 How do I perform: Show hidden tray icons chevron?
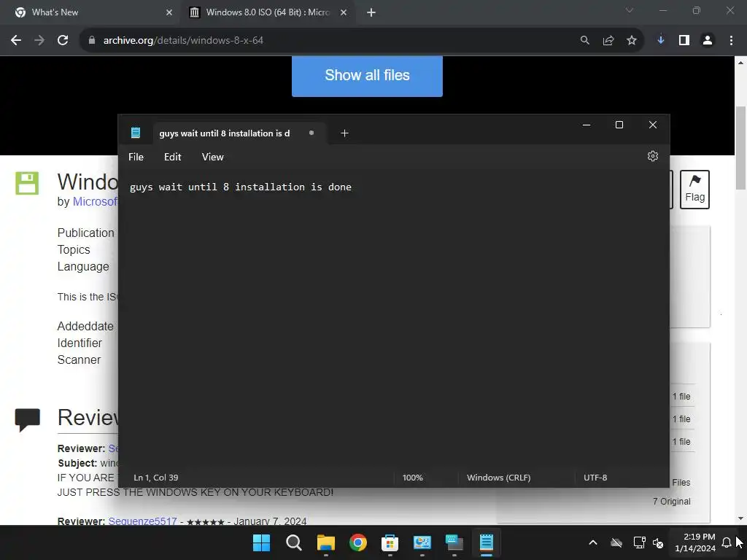(x=592, y=542)
